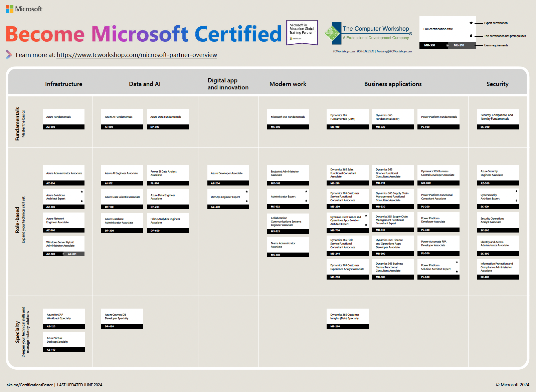Click the lock icon in the legend box
Screen dimensions: 536x392
(x=471, y=36)
